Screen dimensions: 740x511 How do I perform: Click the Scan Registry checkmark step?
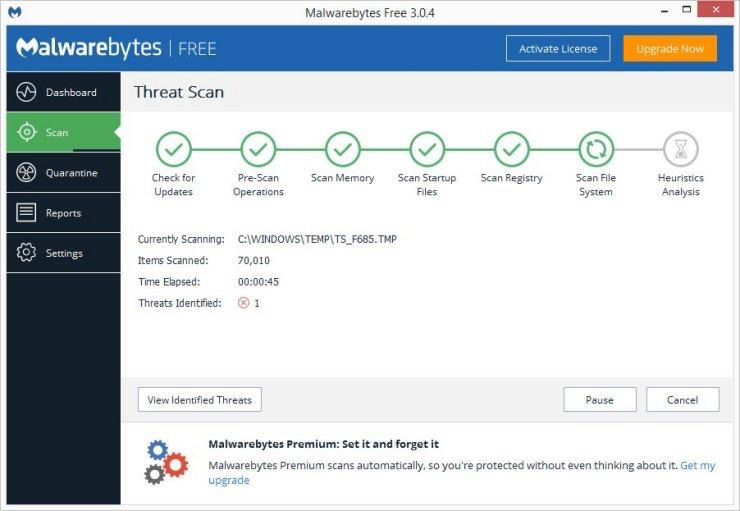[511, 149]
